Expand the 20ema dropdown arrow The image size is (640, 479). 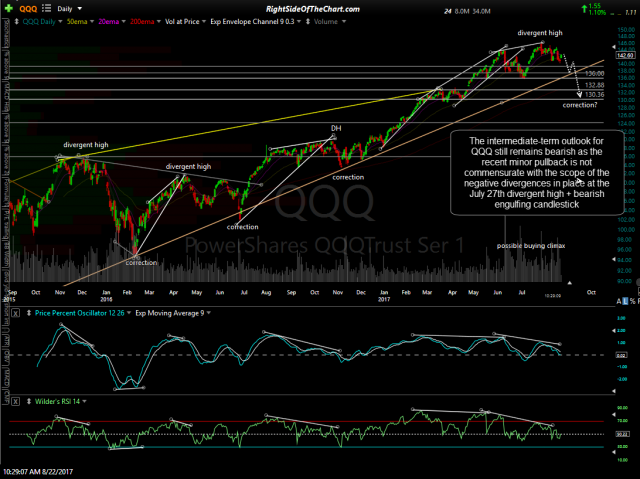(123, 22)
